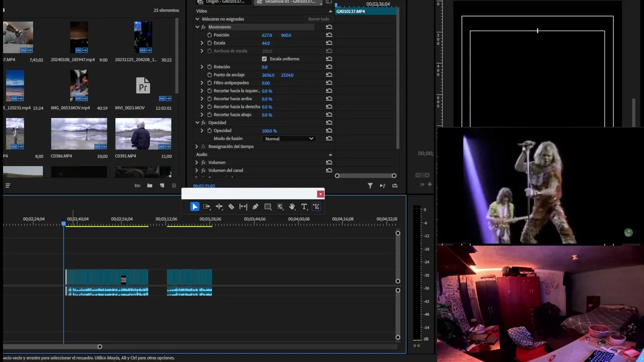Select the IMG_0653.MOV.mp4 thumbnail
The height and width of the screenshot is (362, 644).
click(79, 86)
